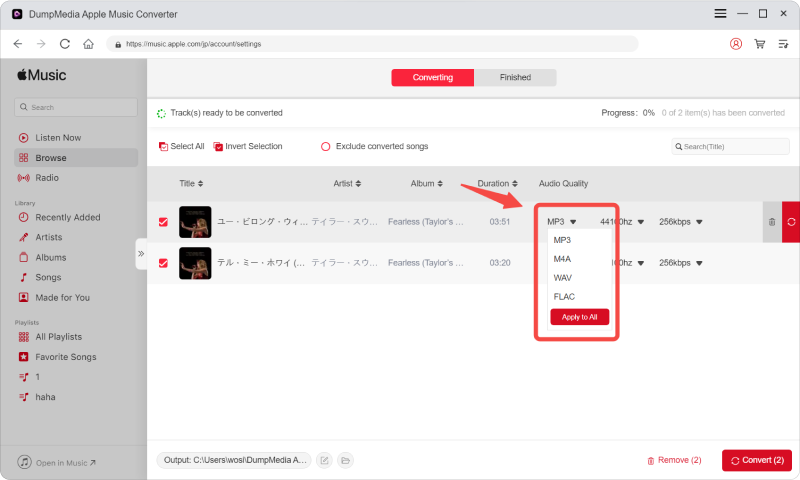Screen dimensions: 800x480
Task: Collapse the sidebar with chevron handle
Action: pyautogui.click(x=141, y=254)
